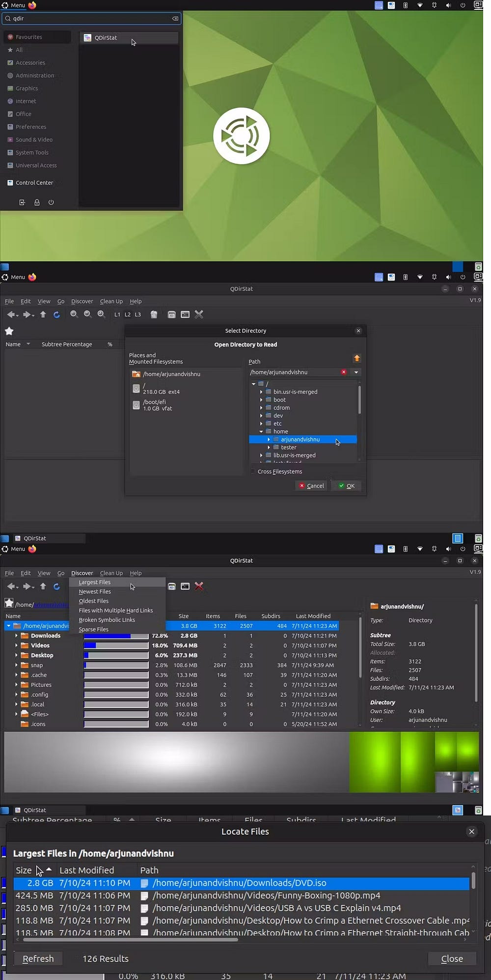The image size is (491, 980).
Task: Expand the Videos row in QDirStat tree
Action: (x=16, y=645)
